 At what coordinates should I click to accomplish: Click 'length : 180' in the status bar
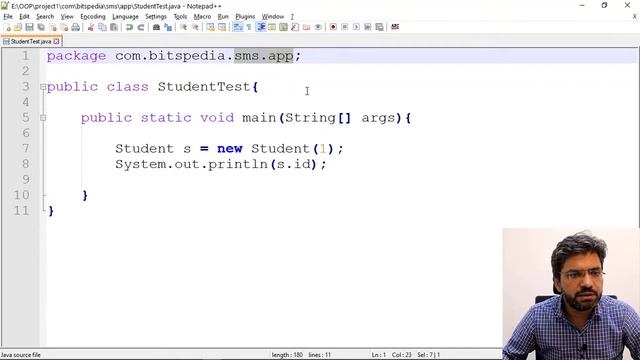pos(287,355)
